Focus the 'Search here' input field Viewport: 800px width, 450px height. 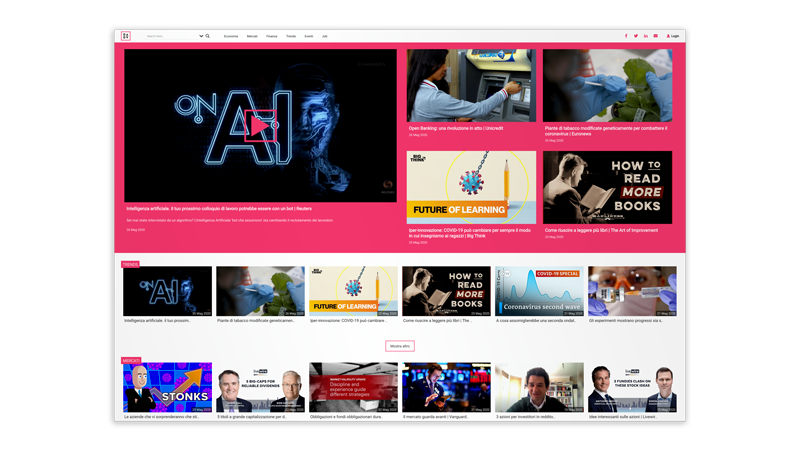pyautogui.click(x=171, y=36)
